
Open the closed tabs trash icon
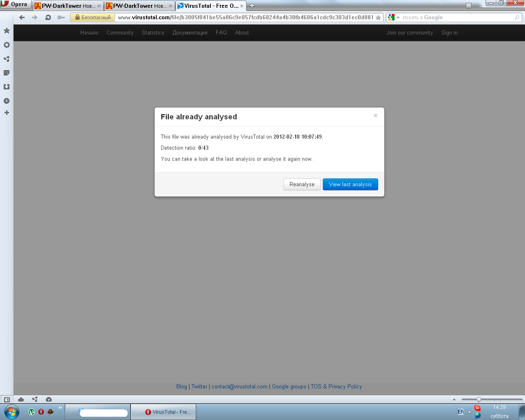click(x=468, y=5)
